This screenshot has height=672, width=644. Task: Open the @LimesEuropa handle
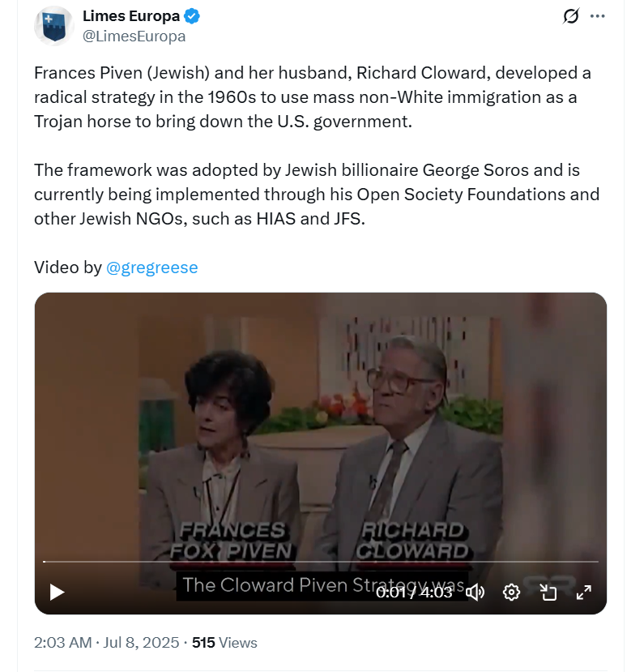pyautogui.click(x=134, y=36)
